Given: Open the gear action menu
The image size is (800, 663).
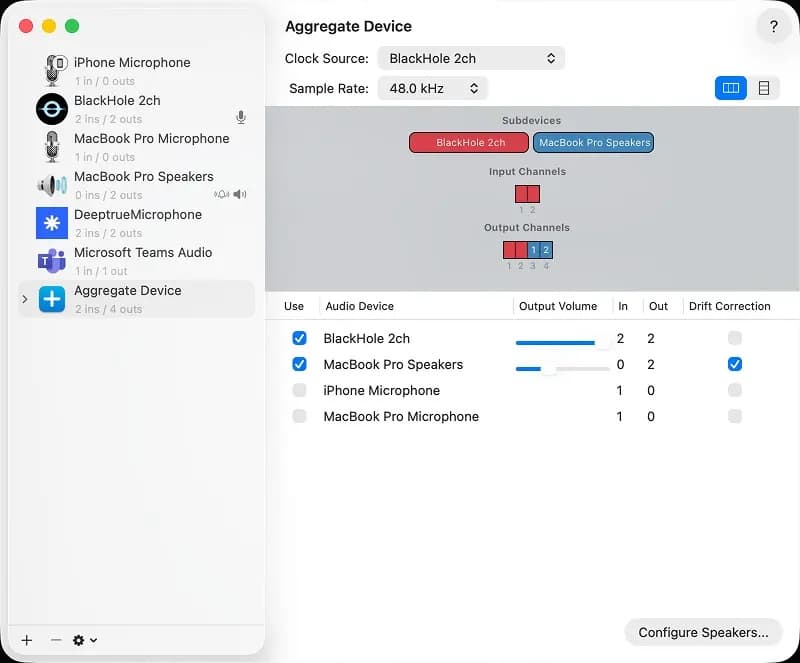Looking at the screenshot, I should pos(79,640).
